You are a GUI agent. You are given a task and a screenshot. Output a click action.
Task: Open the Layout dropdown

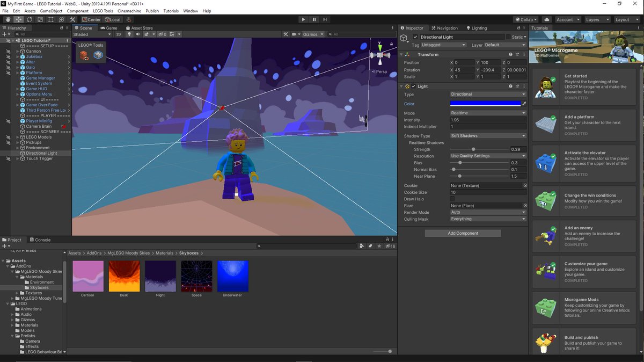point(626,19)
